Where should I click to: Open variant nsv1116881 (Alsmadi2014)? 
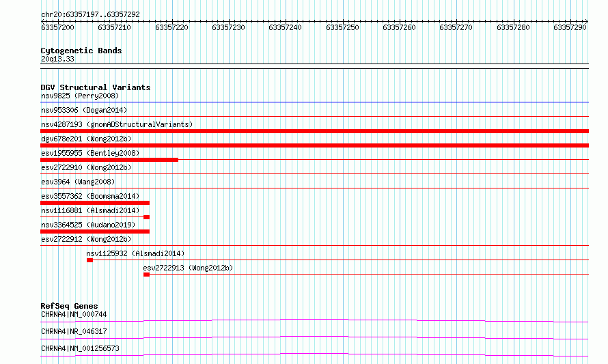(x=90, y=210)
